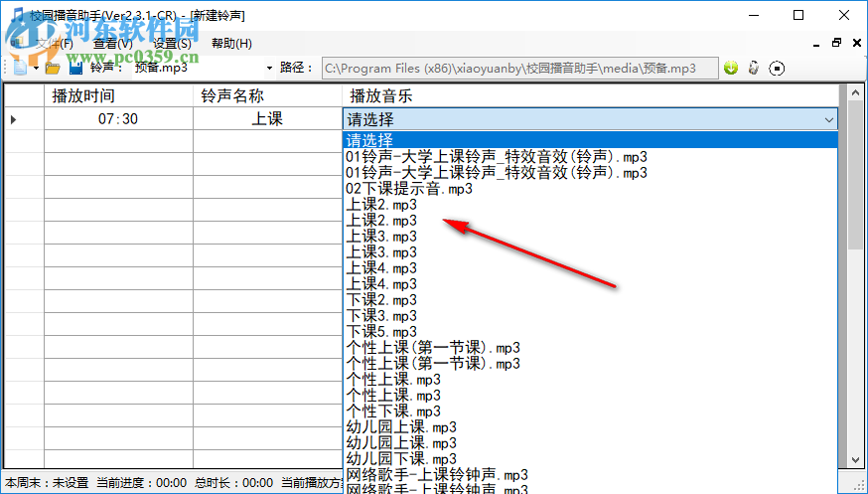The width and height of the screenshot is (868, 494).
Task: Click the 上课 ringtone name cell
Action: pyautogui.click(x=267, y=118)
